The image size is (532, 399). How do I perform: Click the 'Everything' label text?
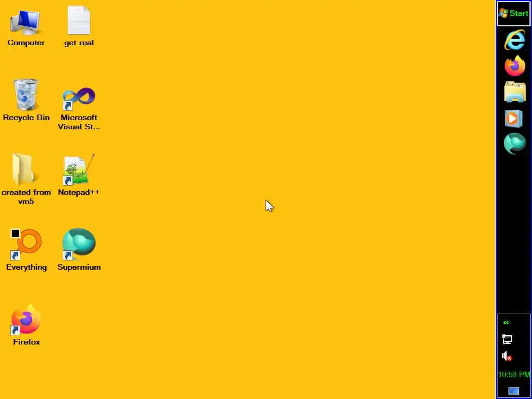point(26,267)
